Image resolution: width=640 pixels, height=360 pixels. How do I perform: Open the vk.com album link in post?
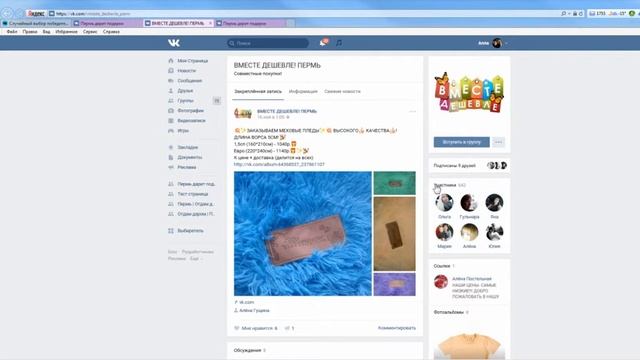click(279, 164)
